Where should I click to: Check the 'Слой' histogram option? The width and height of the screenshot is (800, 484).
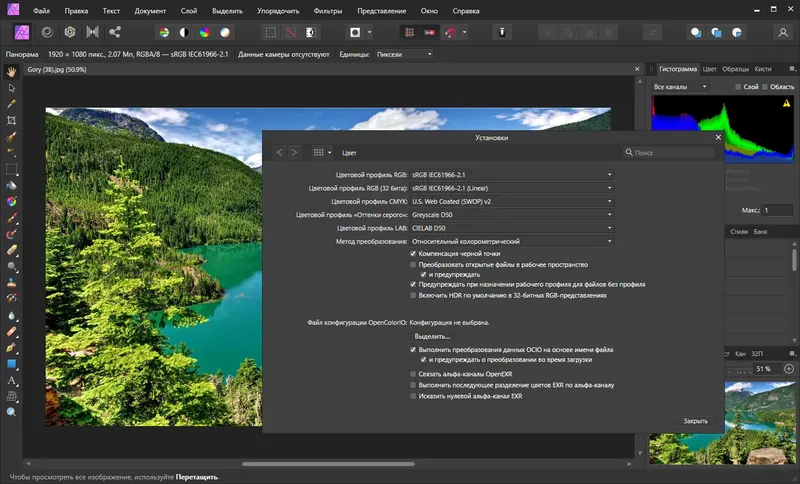(x=738, y=87)
